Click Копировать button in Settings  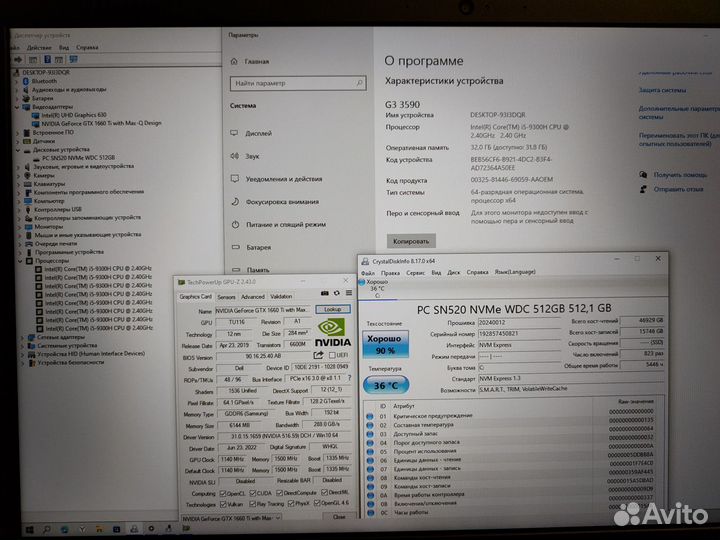point(411,241)
